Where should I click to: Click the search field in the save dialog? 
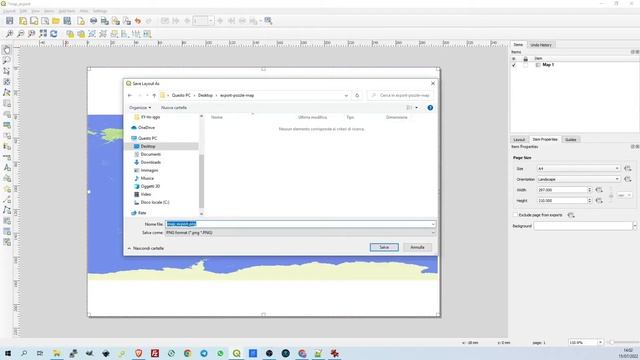(x=400, y=96)
